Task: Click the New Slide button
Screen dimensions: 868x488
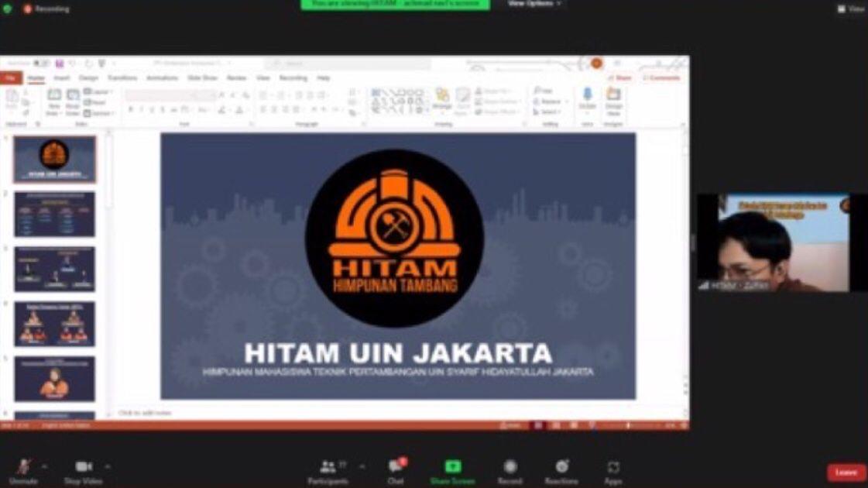Action: 53,102
